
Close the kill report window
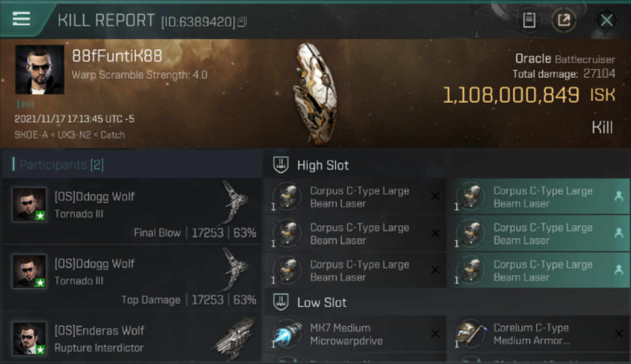(x=607, y=20)
